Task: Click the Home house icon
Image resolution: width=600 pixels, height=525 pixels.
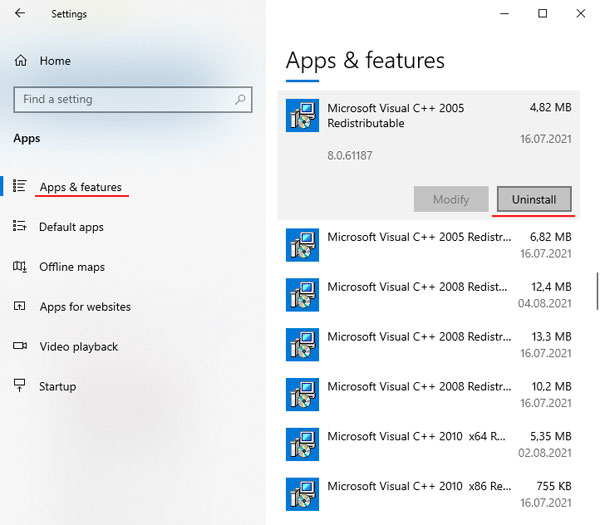Action: tap(21, 60)
